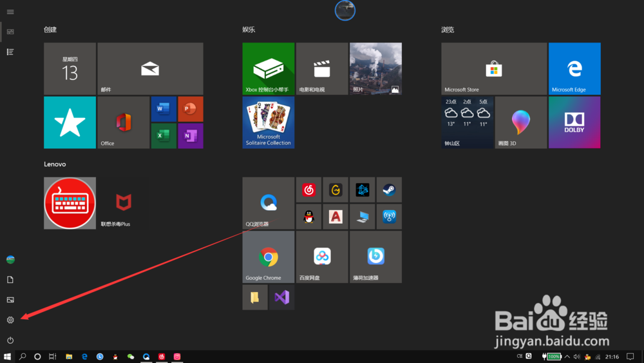
Task: Click the 创建 group heading
Action: pos(50,30)
